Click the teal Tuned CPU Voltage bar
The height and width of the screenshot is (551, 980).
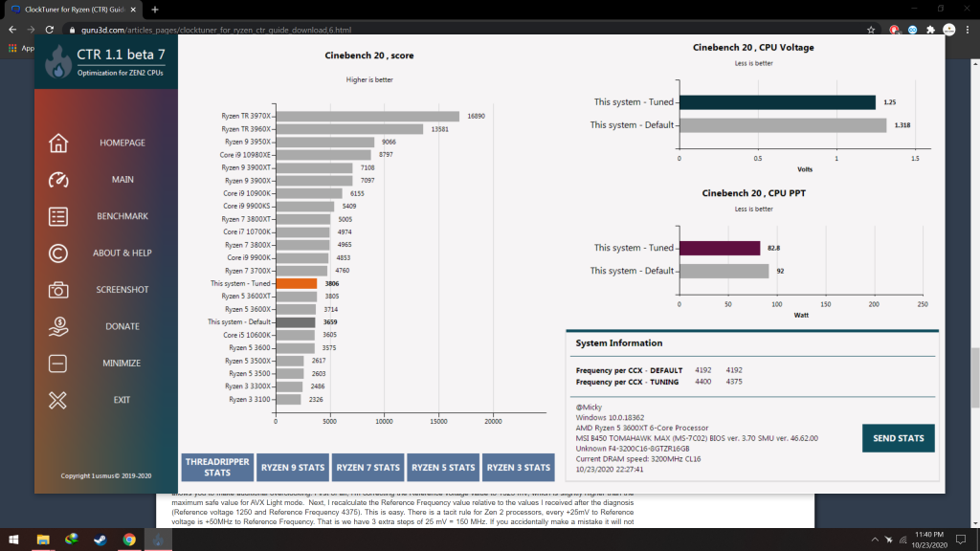pyautogui.click(x=777, y=102)
